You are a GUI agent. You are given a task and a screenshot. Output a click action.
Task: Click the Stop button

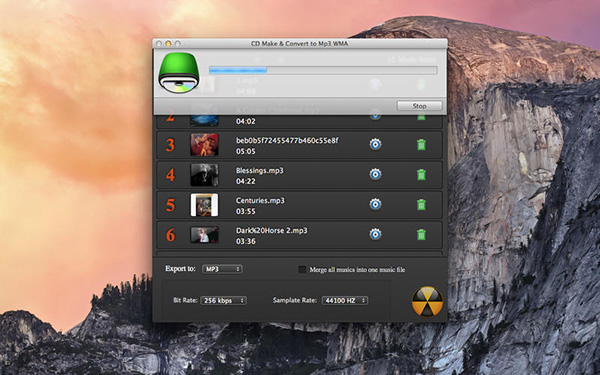(419, 106)
